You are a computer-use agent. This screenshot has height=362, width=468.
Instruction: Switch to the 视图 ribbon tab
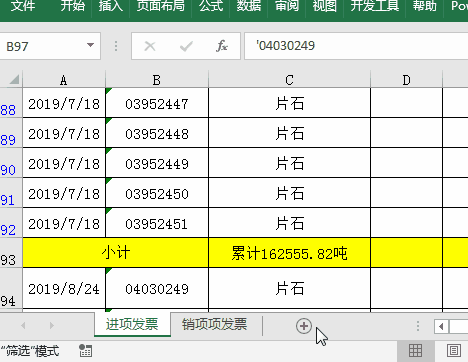tap(325, 6)
